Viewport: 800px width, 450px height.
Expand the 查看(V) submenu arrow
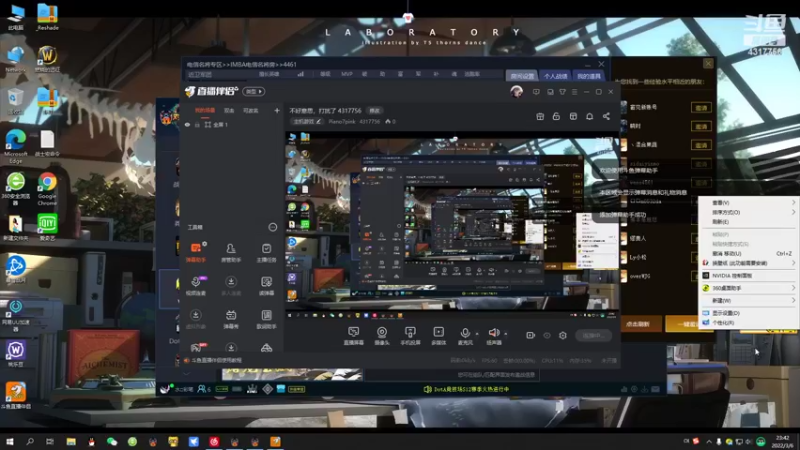click(793, 203)
